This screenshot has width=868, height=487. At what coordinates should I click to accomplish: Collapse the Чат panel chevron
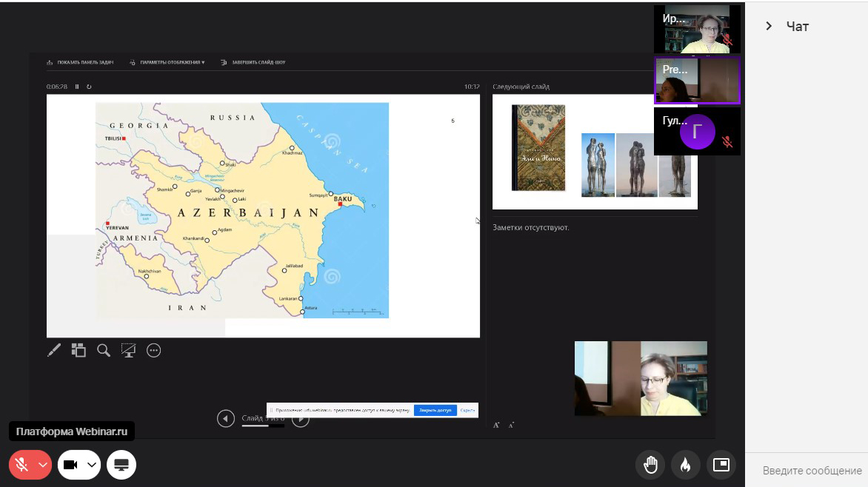[x=769, y=26]
